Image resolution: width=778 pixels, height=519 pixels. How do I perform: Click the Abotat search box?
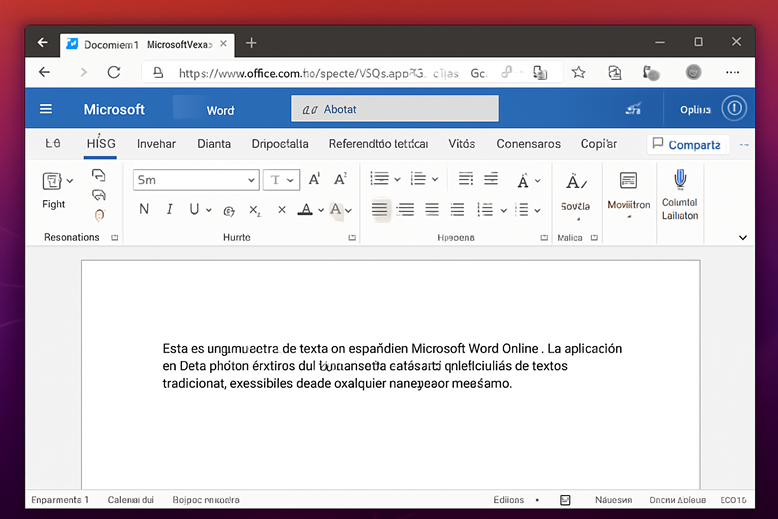pyautogui.click(x=395, y=108)
